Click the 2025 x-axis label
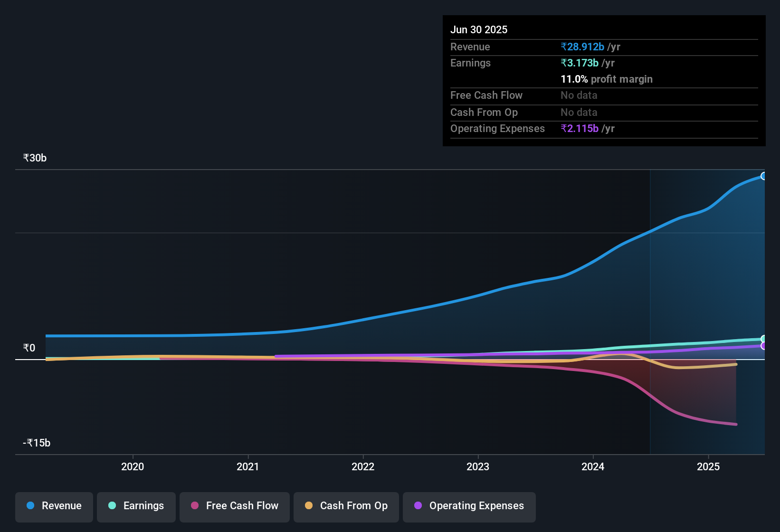780x532 pixels. pos(708,467)
